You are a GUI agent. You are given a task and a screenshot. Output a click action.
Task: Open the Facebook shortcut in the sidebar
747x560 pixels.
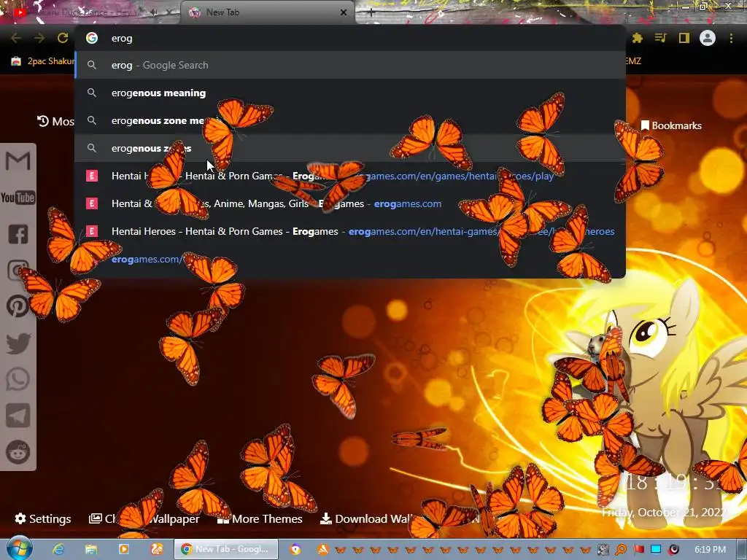coord(18,234)
